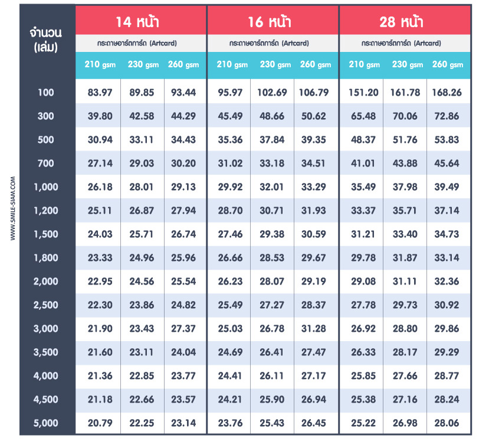Select the 2,500 quantity row label
Image resolution: width=489 pixels, height=448 pixels.
(x=46, y=305)
